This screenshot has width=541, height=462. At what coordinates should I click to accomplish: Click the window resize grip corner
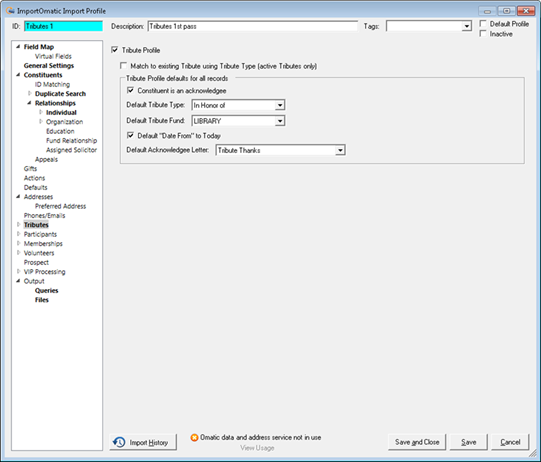533,454
